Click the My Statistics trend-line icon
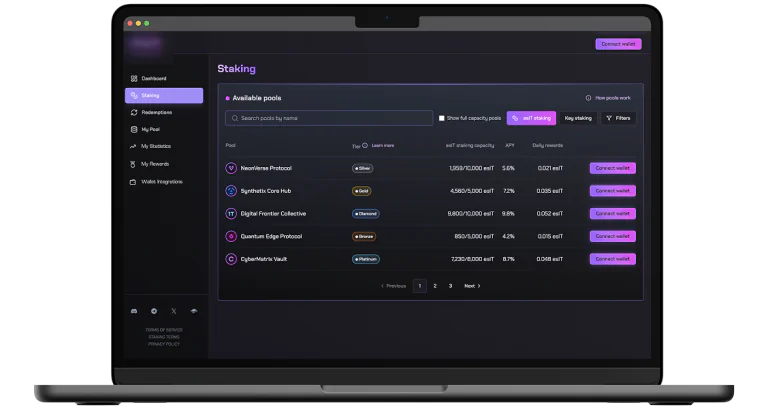The width and height of the screenshot is (768, 409). 133,146
